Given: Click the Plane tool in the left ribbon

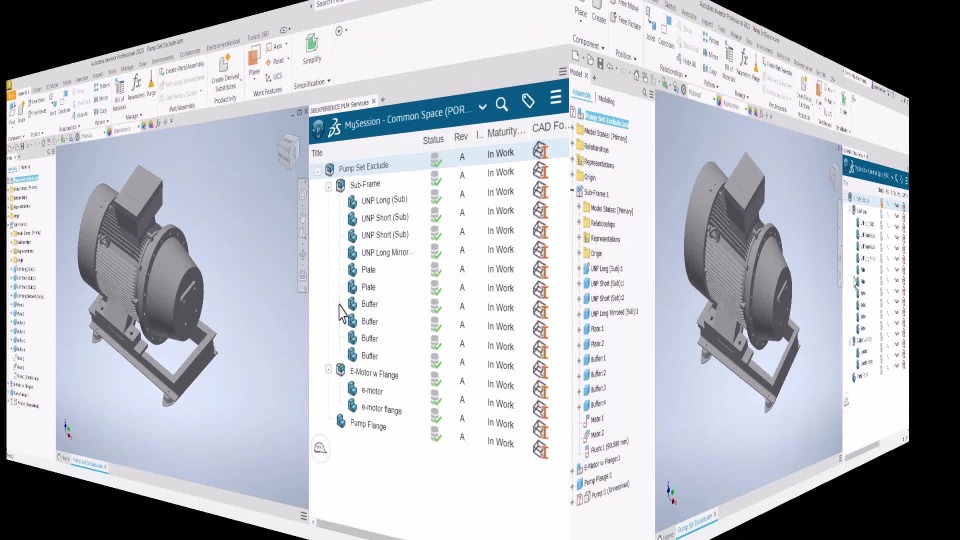Looking at the screenshot, I should click(x=254, y=62).
